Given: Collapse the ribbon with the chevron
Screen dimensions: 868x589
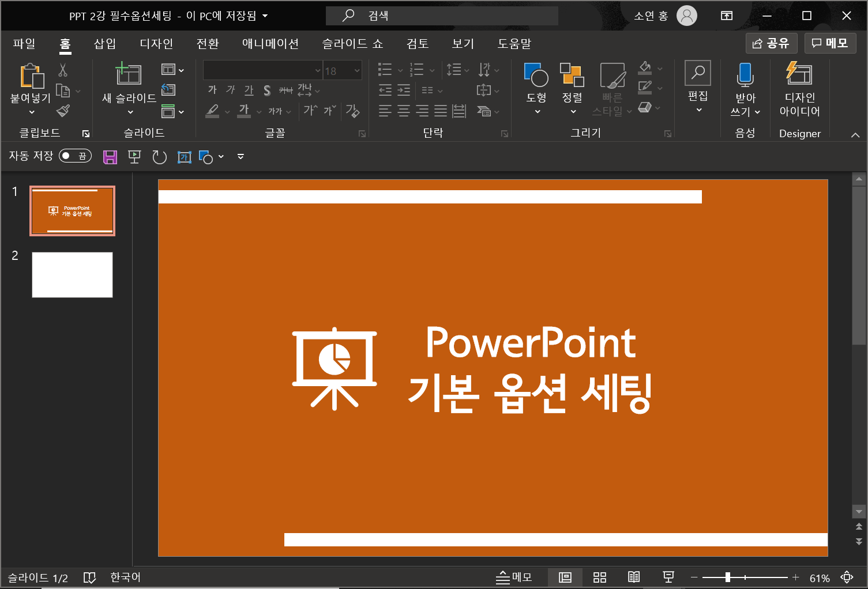Looking at the screenshot, I should tap(855, 135).
